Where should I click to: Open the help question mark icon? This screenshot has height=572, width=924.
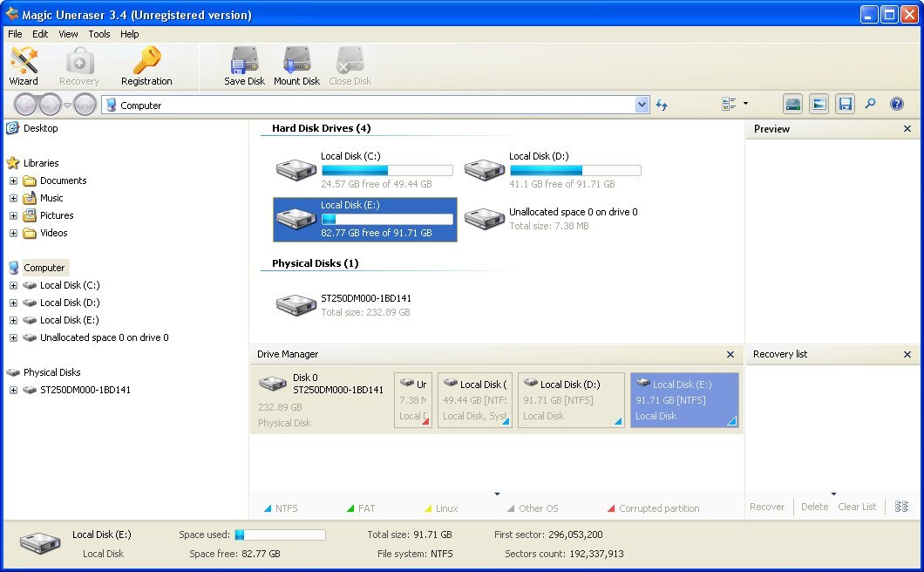tap(896, 103)
